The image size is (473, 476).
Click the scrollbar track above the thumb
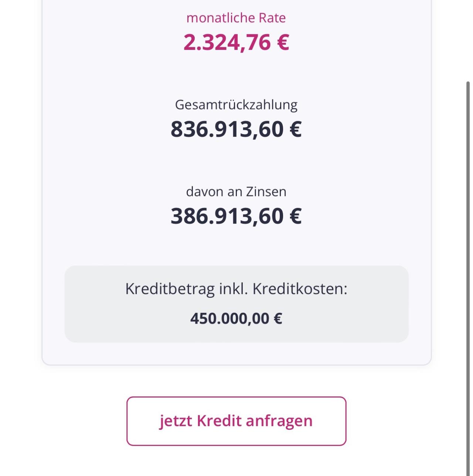[x=468, y=40]
